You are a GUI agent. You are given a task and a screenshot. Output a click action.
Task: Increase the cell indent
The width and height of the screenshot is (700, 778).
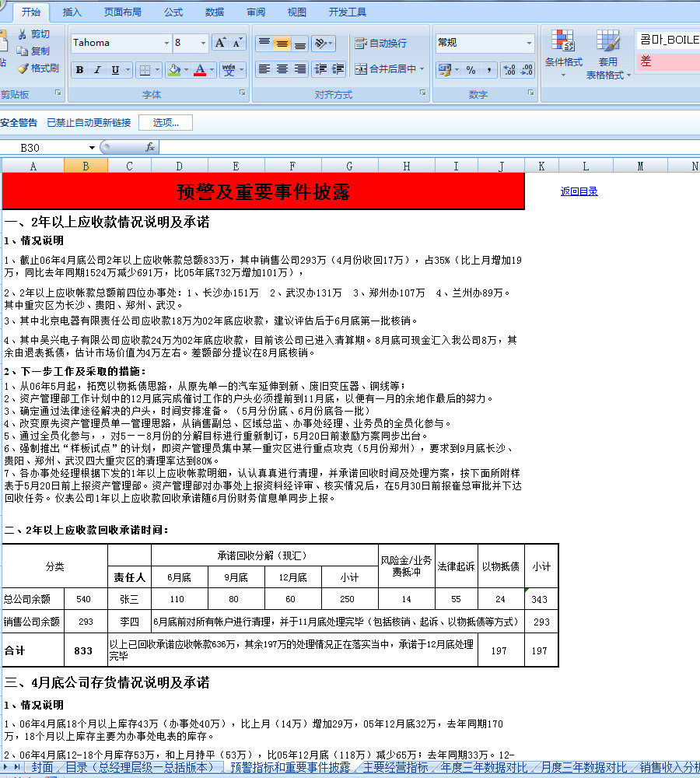[x=338, y=69]
